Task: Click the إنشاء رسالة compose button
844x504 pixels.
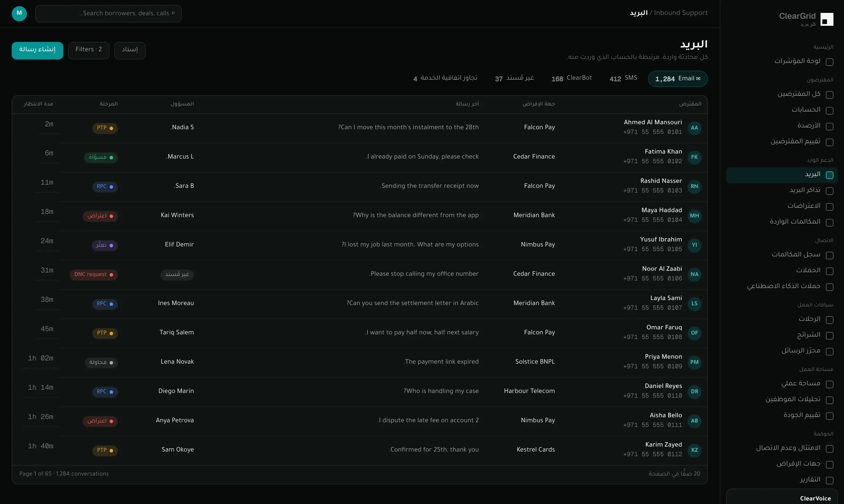Action: point(37,51)
